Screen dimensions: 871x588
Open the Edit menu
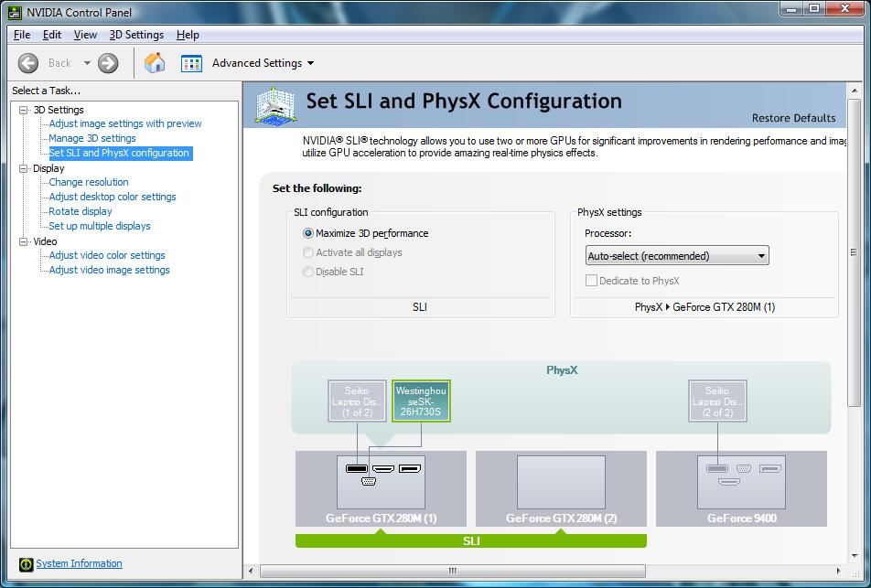click(x=51, y=35)
